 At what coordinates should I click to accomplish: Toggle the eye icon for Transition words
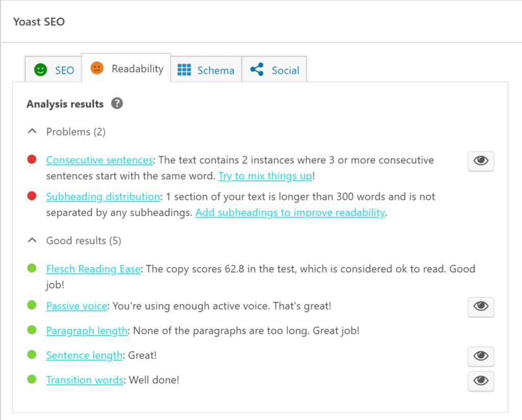coord(480,381)
